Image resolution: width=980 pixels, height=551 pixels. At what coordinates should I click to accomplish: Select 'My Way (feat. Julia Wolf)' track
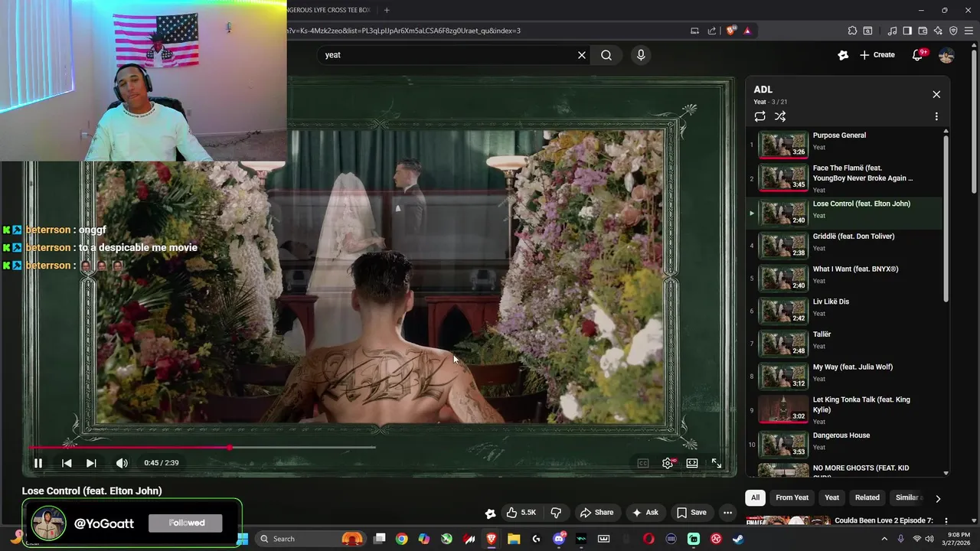click(844, 376)
